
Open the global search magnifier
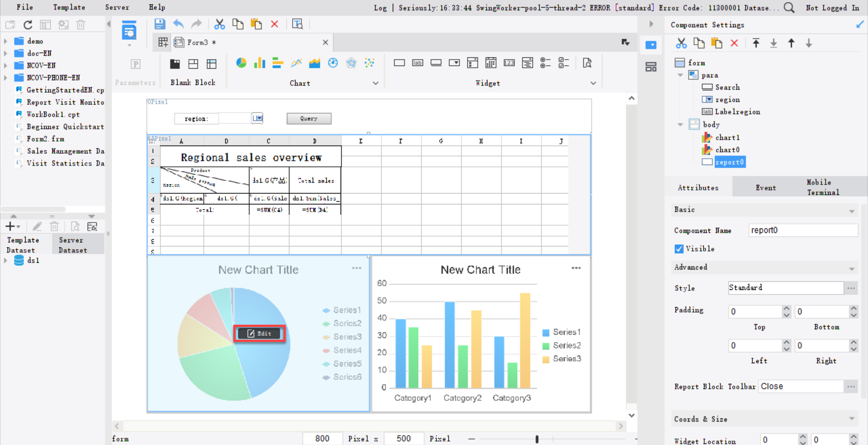(789, 8)
